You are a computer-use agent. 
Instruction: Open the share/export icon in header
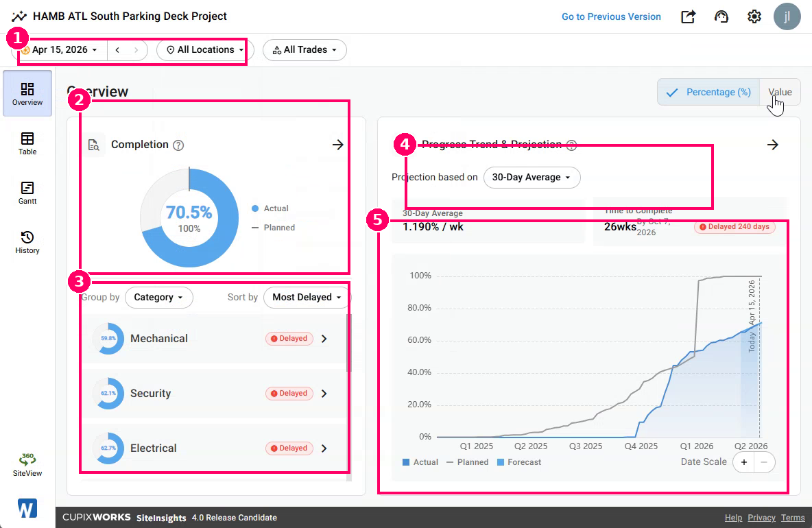click(688, 16)
